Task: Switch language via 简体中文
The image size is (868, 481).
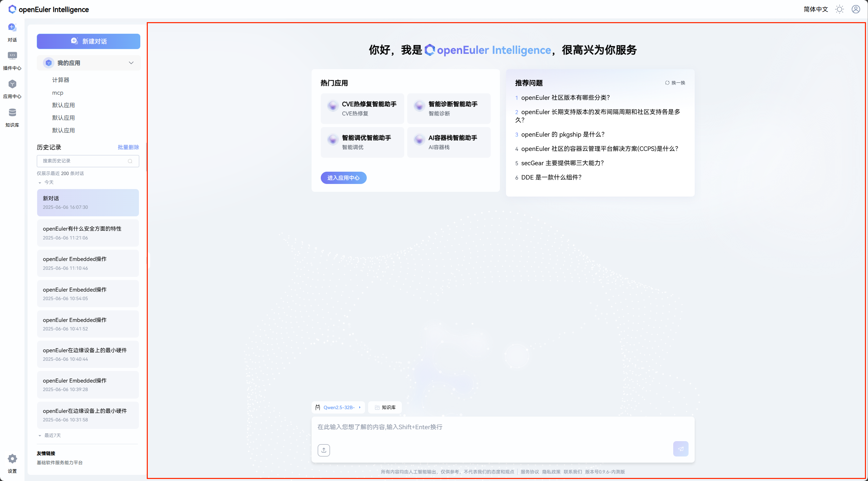Action: click(x=816, y=9)
